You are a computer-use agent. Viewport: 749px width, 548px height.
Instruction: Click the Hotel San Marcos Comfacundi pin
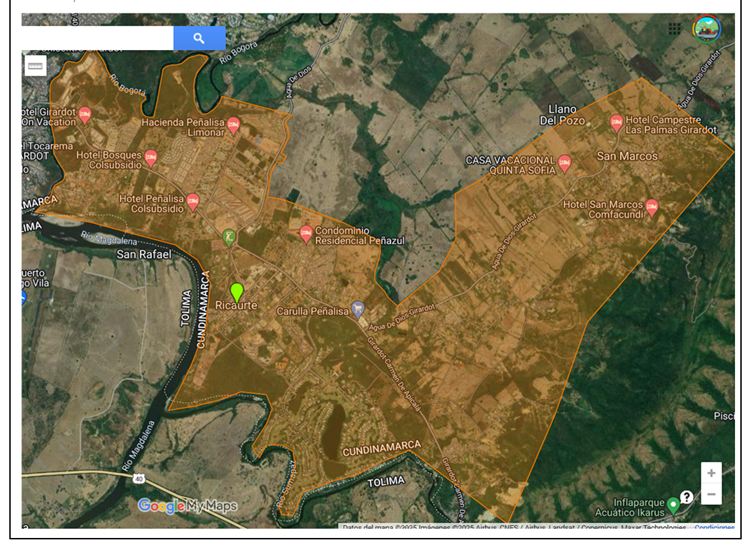coord(652,207)
